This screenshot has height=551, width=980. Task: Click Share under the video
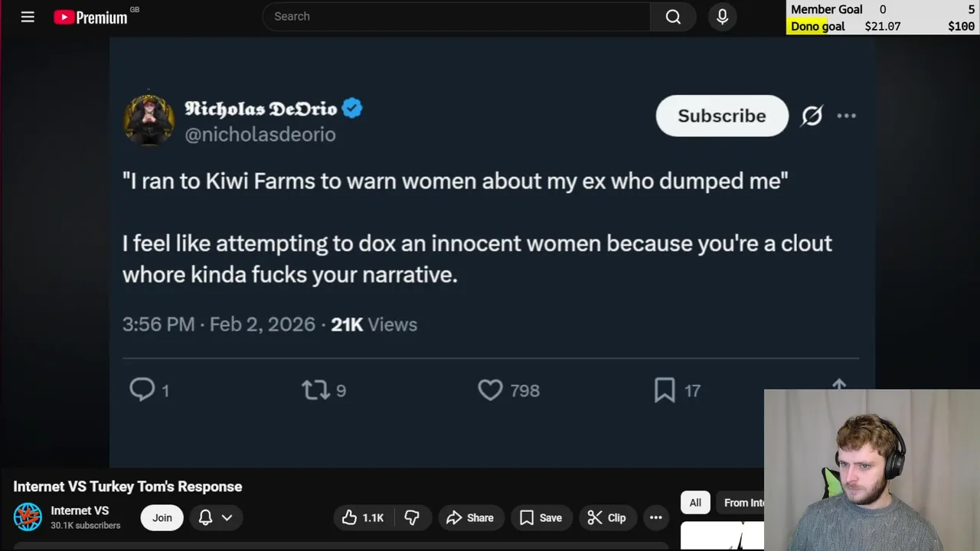click(470, 518)
